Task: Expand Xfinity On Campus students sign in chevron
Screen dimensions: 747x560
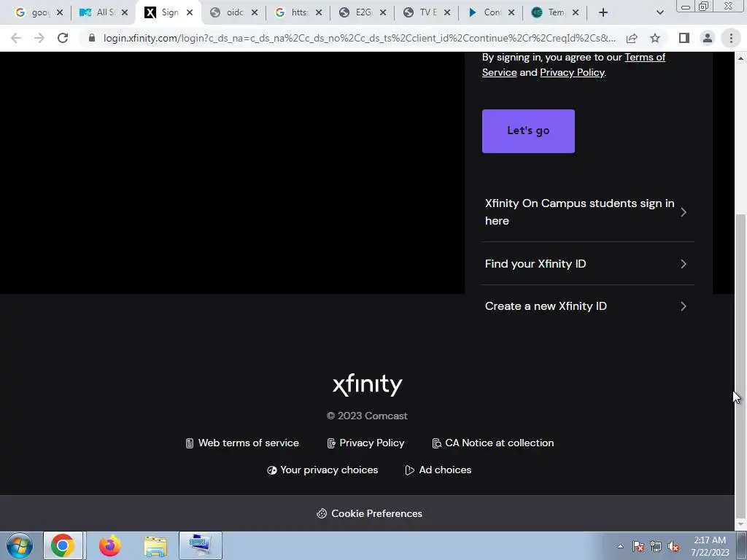Action: point(684,212)
